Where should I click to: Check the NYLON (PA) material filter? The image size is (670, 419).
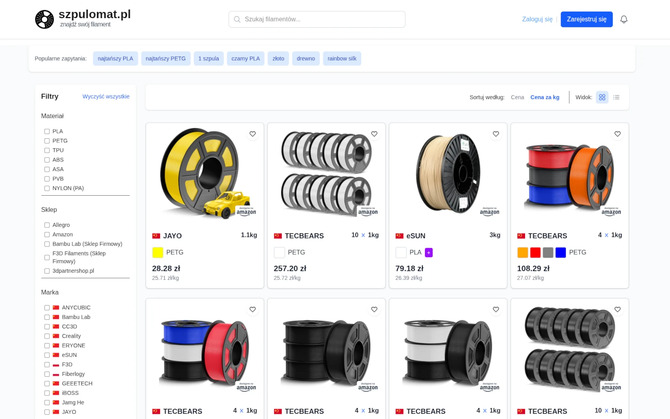pos(47,188)
